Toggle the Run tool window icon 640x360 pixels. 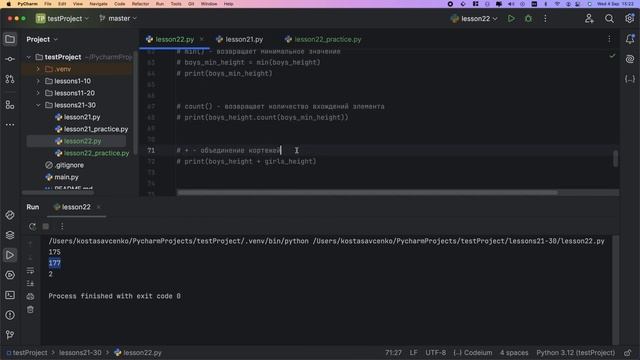[10, 255]
